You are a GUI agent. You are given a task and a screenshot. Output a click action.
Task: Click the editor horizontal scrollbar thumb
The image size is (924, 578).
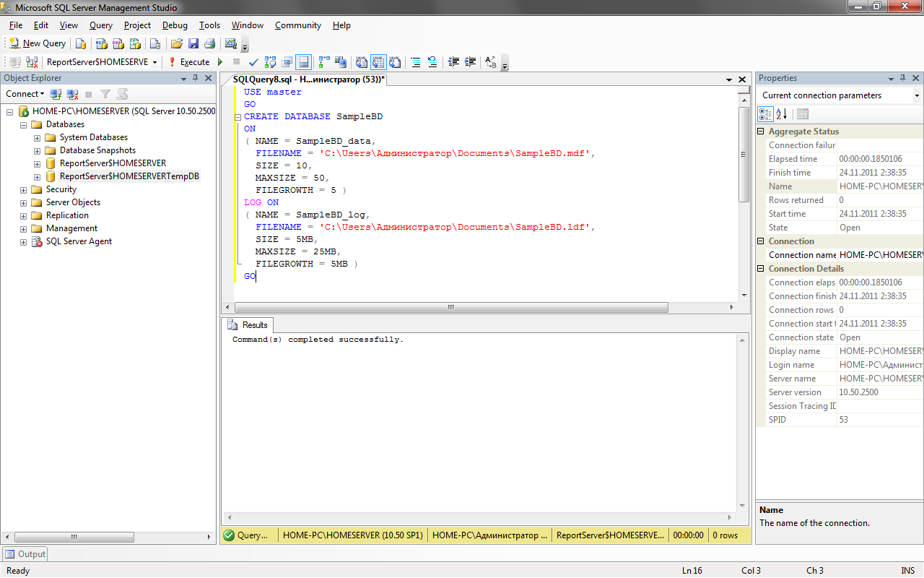tap(450, 307)
